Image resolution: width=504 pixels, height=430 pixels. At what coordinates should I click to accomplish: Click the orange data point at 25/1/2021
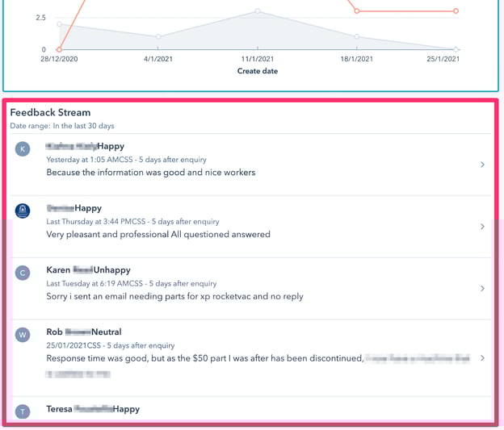[456, 11]
